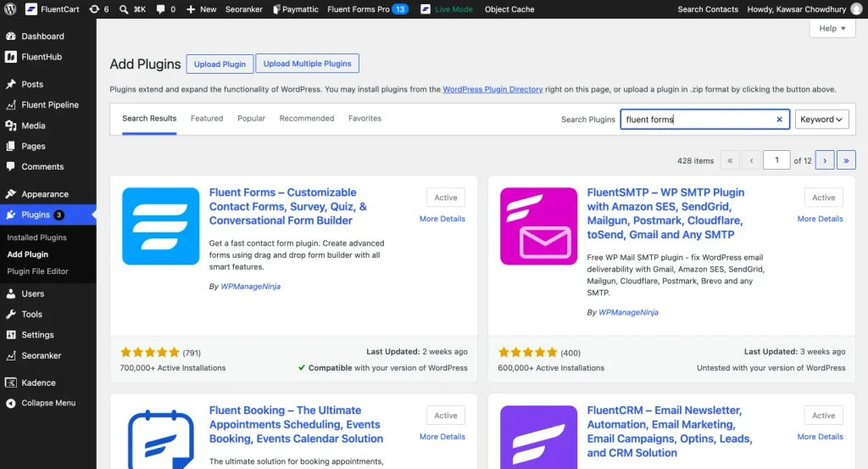Switch to the Search Results tab
The width and height of the screenshot is (868, 469).
pyautogui.click(x=149, y=119)
